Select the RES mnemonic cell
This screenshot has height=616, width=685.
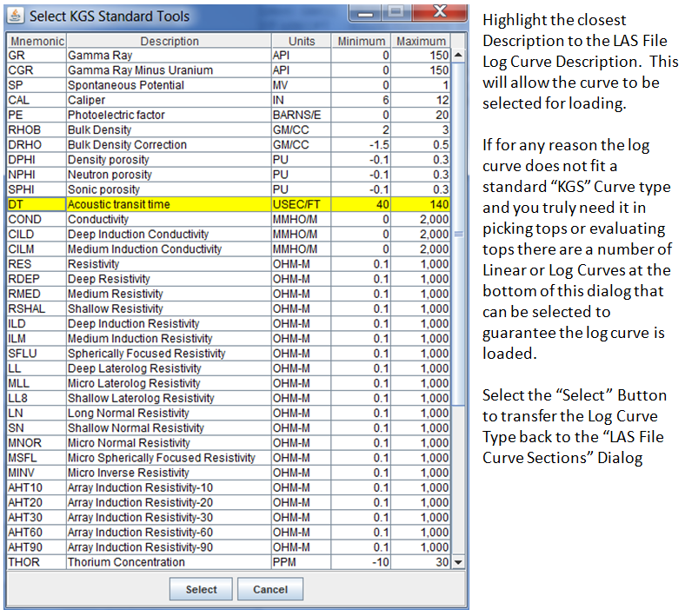(x=37, y=263)
